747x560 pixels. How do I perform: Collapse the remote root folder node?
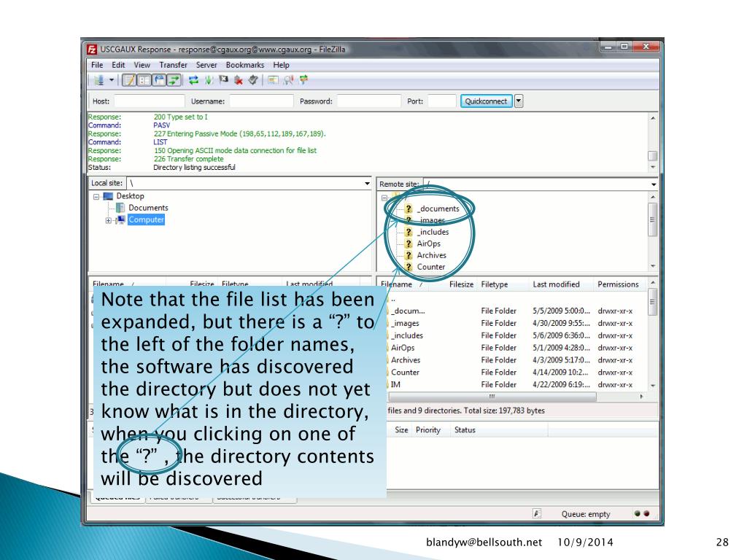(x=384, y=198)
